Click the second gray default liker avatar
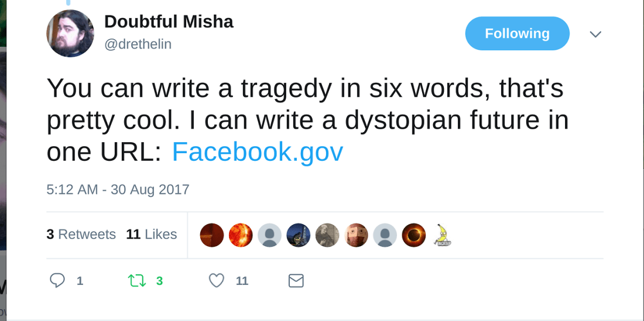Viewport: 644px width, 321px height. pos(385,235)
